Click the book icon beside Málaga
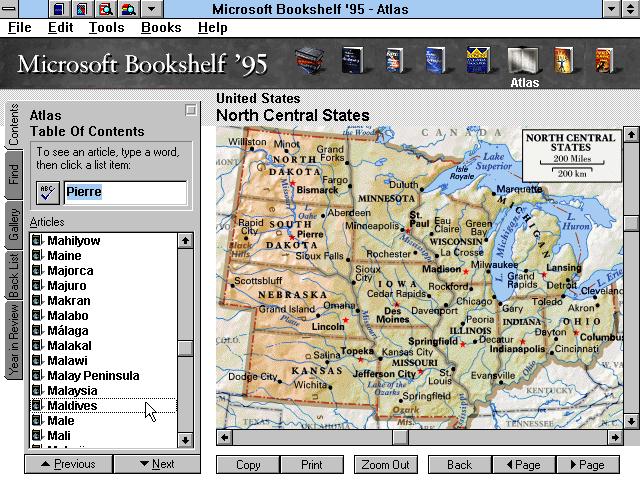Screen dimensions: 640x480 (37, 331)
